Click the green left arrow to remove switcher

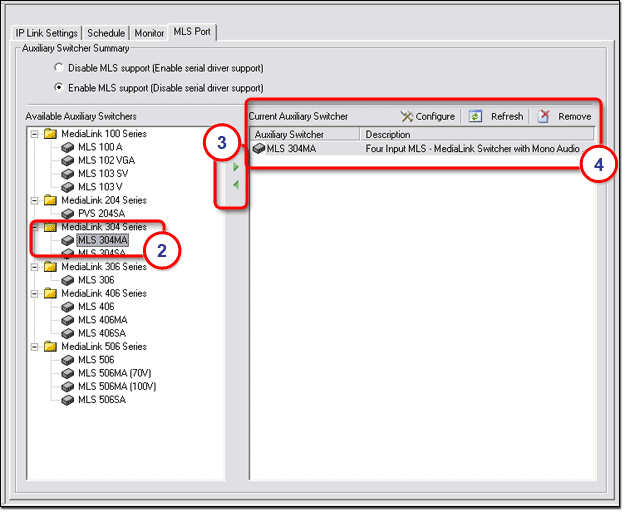tap(236, 185)
